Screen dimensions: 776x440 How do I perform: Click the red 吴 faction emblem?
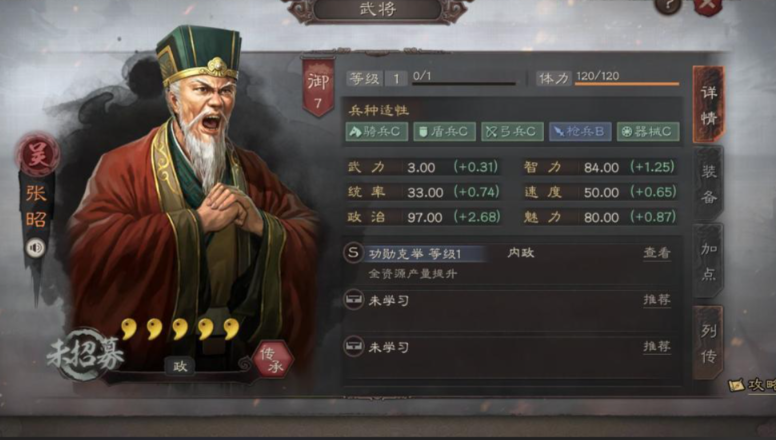(38, 156)
